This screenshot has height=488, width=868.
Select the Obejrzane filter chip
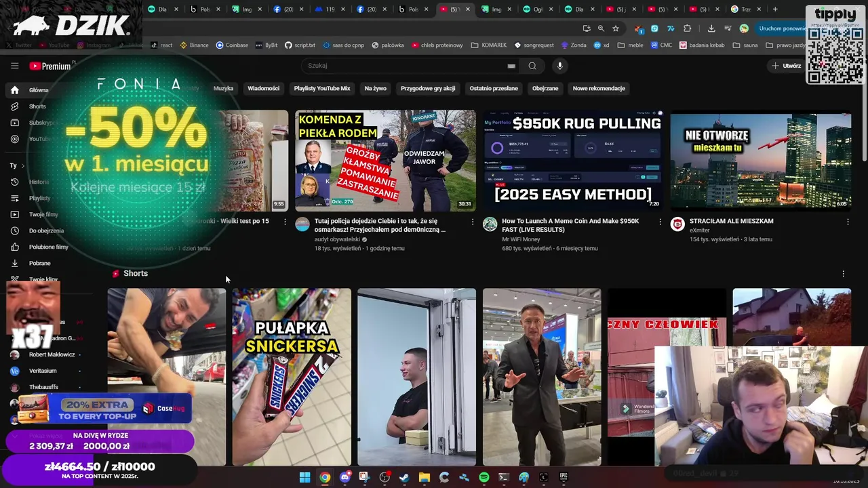tap(545, 88)
